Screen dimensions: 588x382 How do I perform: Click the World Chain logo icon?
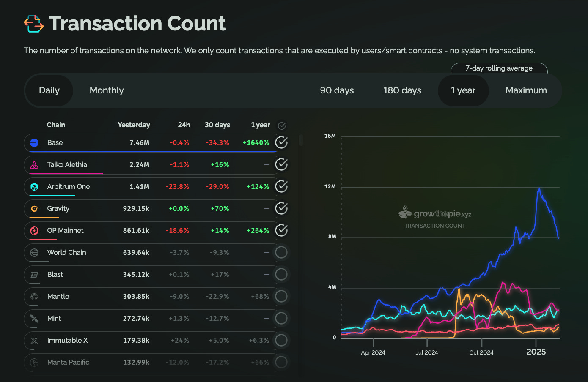(x=34, y=253)
